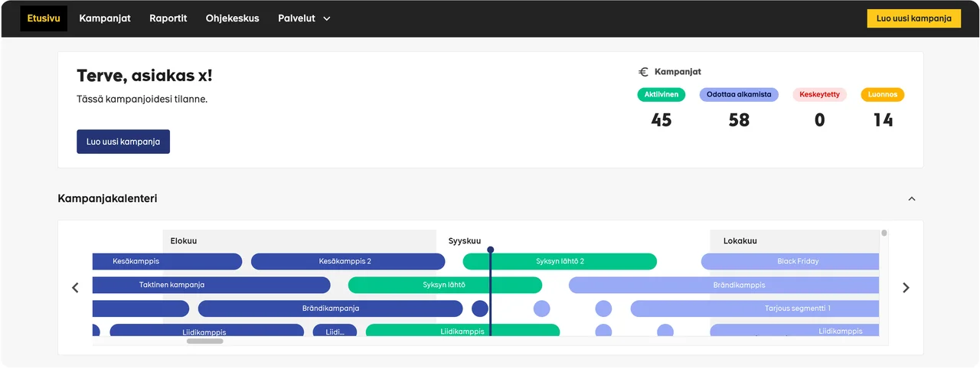
Task: Click the Keskeytetty status badge
Action: (819, 95)
